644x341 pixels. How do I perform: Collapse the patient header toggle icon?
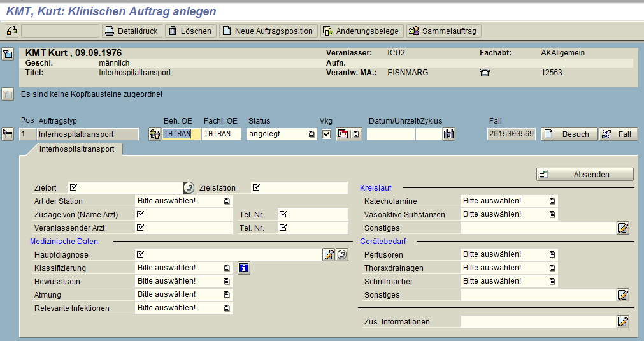pos(8,54)
